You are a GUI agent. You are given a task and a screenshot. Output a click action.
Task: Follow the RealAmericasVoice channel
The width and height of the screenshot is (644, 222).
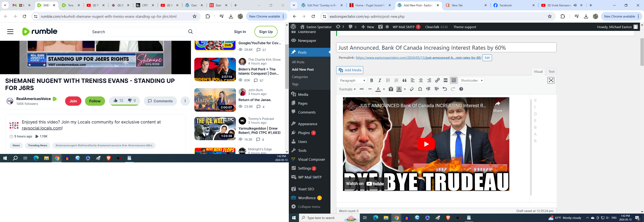coord(95,101)
